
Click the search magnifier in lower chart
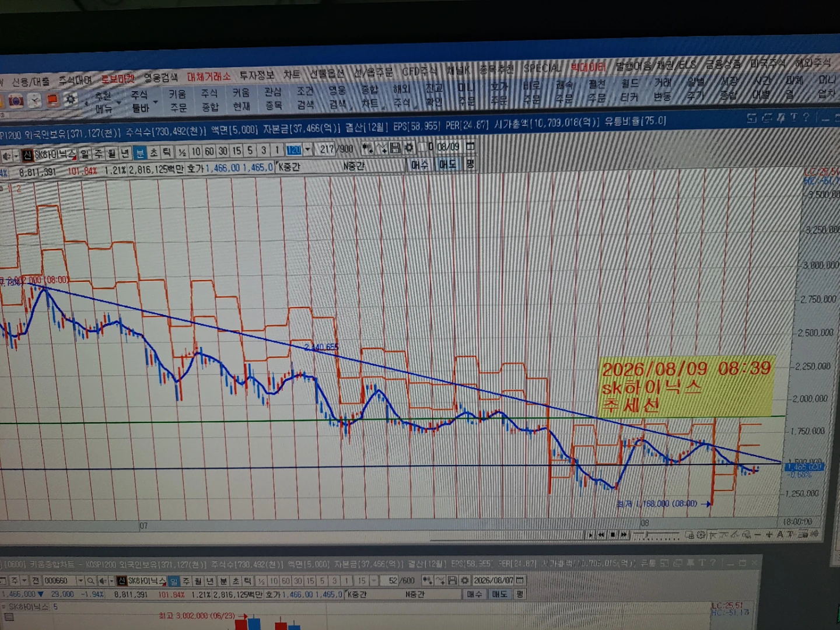pos(90,580)
